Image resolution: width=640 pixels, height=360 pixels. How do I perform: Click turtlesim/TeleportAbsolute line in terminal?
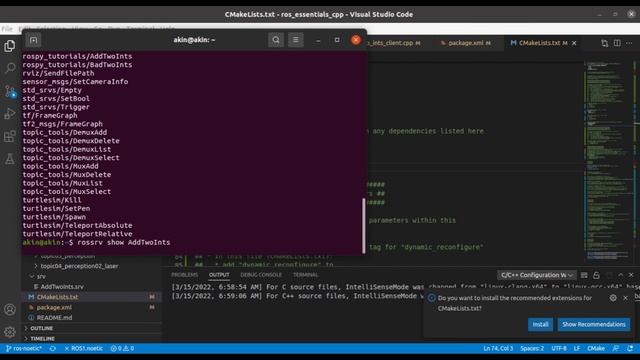(77, 225)
